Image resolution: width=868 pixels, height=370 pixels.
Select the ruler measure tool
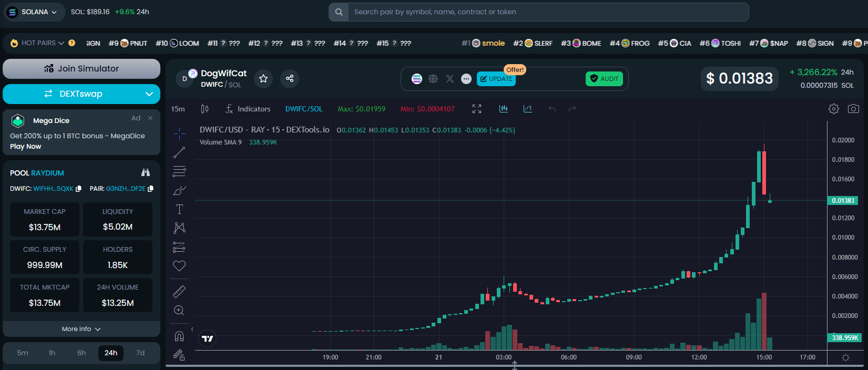coord(179,291)
